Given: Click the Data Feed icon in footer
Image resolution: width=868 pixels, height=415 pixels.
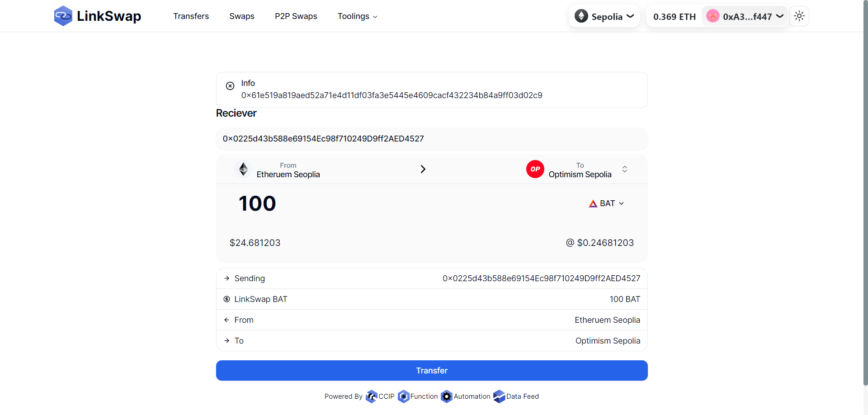Looking at the screenshot, I should point(499,396).
